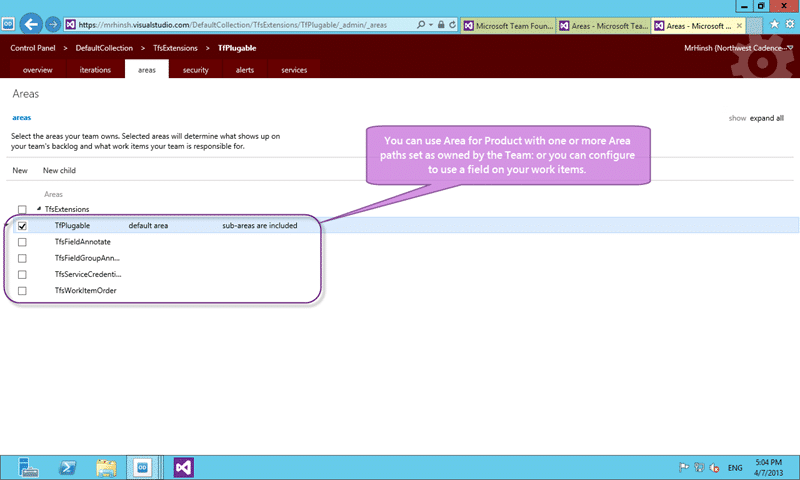
Task: Select the TfPlugable area row
Action: pos(406,225)
